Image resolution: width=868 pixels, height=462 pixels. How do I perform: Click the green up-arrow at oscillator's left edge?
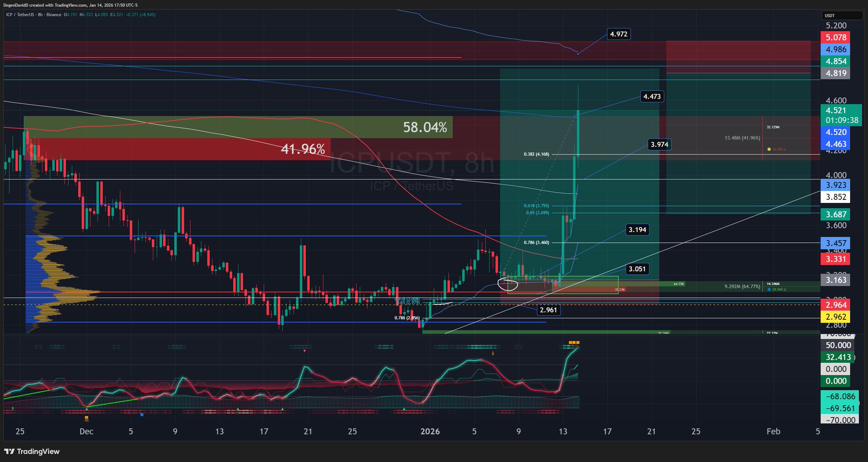coord(13,408)
